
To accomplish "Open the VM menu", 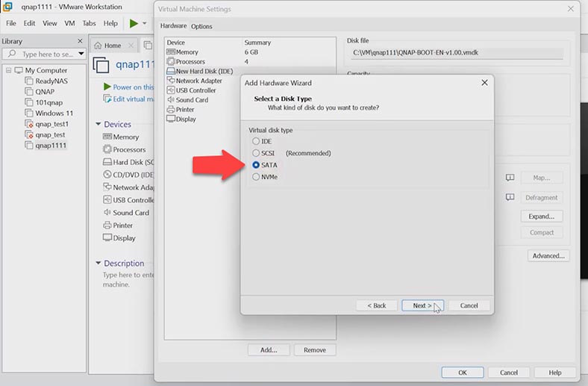I will pos(69,23).
